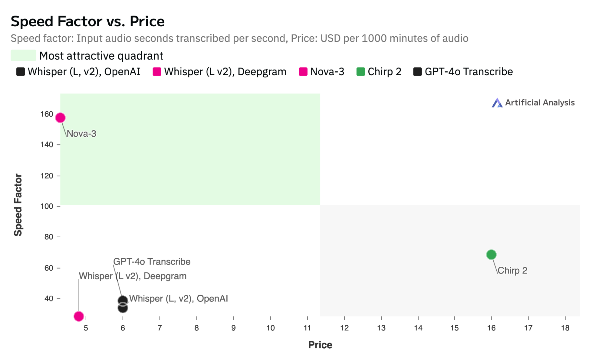Image resolution: width=605 pixels, height=364 pixels.
Task: Click the Nova-3 label in chart
Action: 81,133
